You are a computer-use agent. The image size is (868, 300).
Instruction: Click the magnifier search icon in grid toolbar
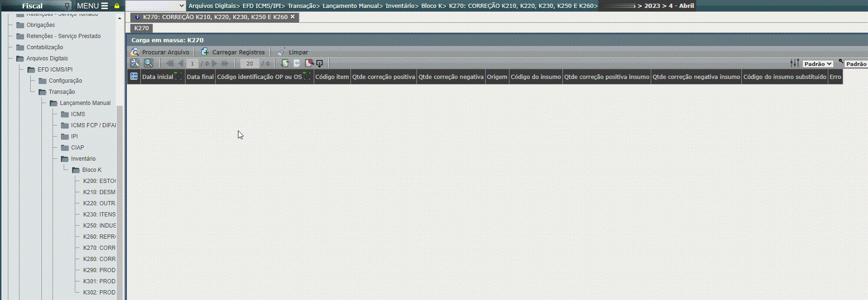coord(149,63)
